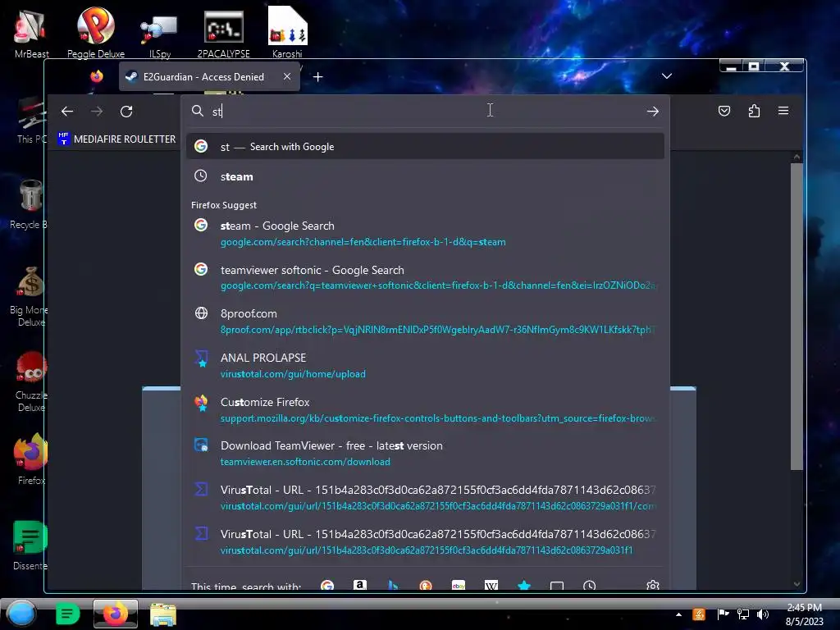
Task: Search this time with Google icon
Action: coord(326,585)
